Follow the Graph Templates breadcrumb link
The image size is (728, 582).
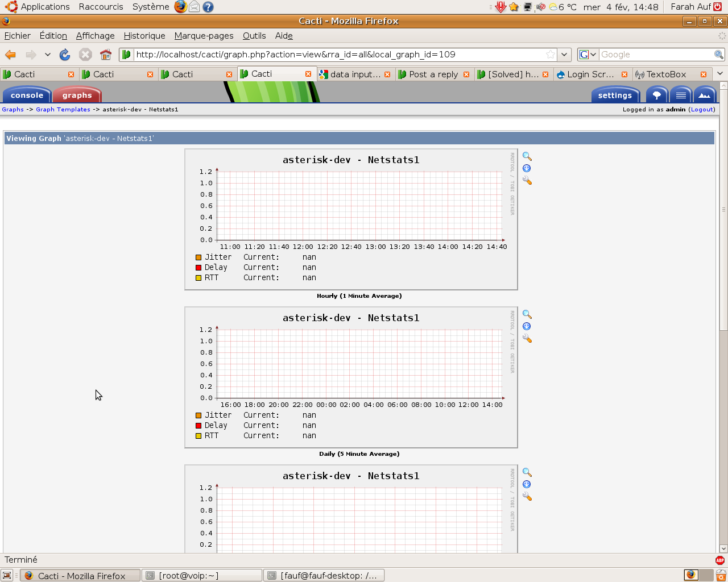pyautogui.click(x=63, y=109)
